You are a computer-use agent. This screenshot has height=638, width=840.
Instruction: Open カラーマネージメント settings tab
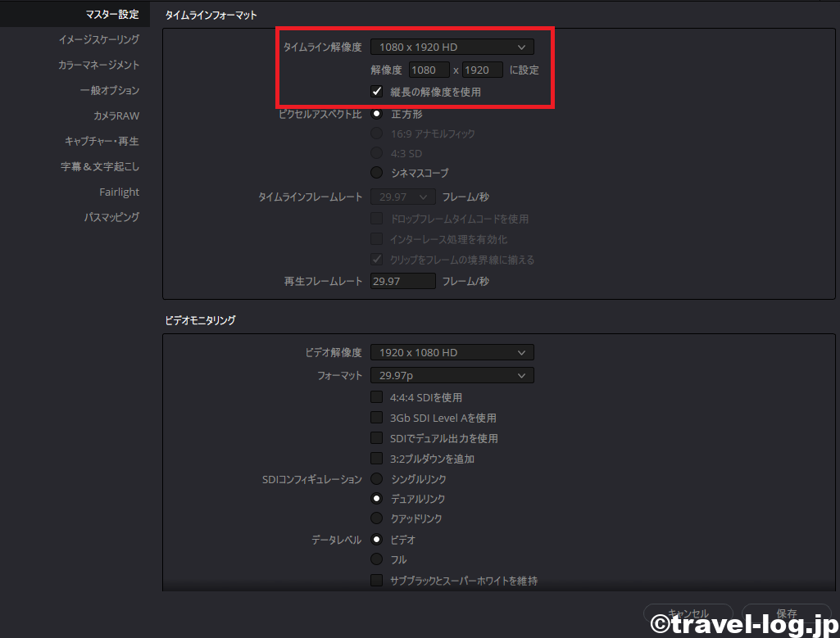pyautogui.click(x=98, y=65)
